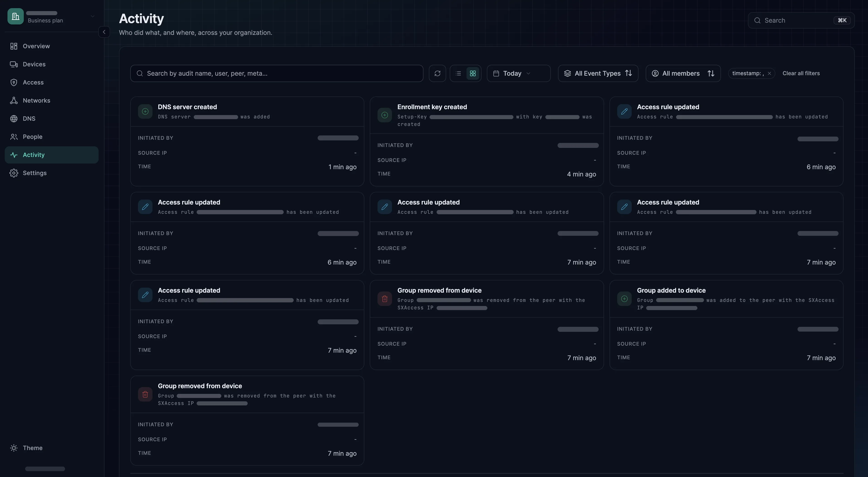Open the All Event Types filter
Image resolution: width=868 pixels, height=477 pixels.
click(x=598, y=73)
